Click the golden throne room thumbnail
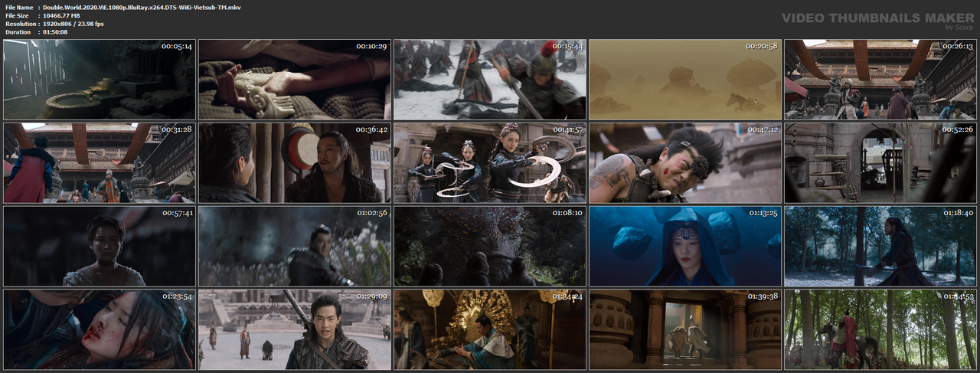The height and width of the screenshot is (373, 980). click(x=490, y=329)
